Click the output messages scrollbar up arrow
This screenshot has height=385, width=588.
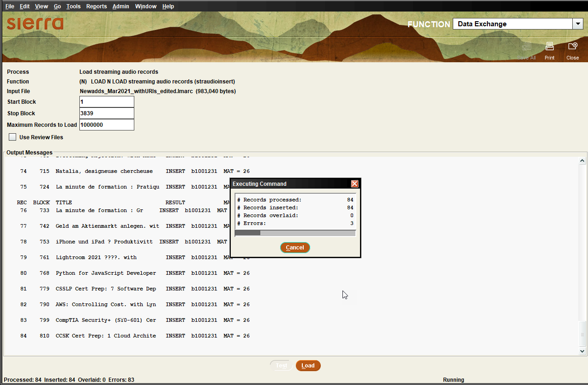[582, 161]
